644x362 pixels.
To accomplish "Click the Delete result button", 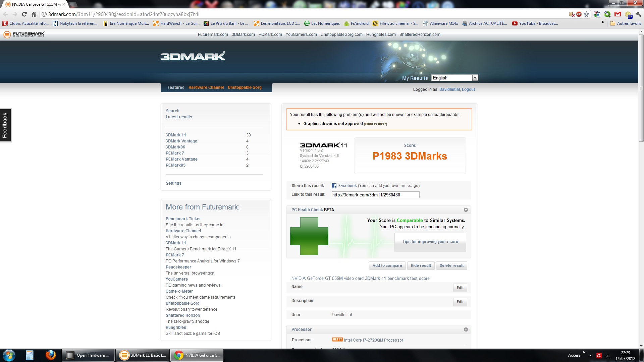I will (x=451, y=265).
